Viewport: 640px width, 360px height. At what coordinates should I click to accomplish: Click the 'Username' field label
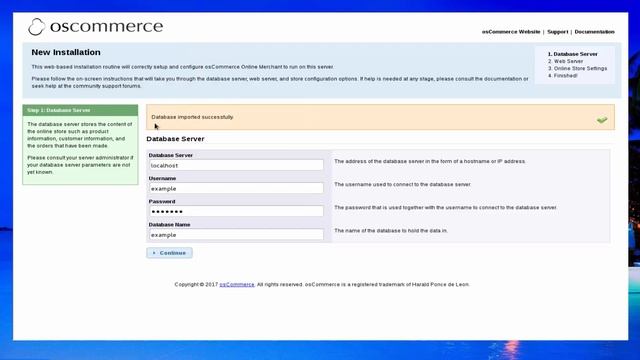point(162,178)
